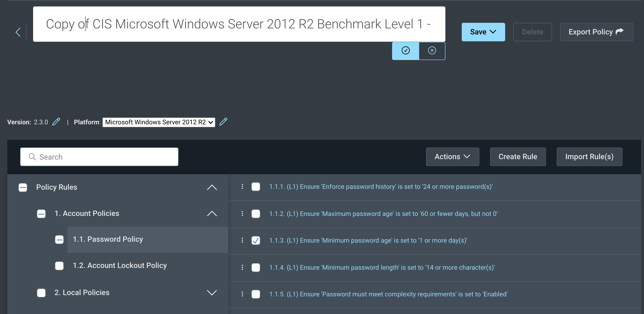Open kebab menu for rule 1.1.4

(242, 267)
